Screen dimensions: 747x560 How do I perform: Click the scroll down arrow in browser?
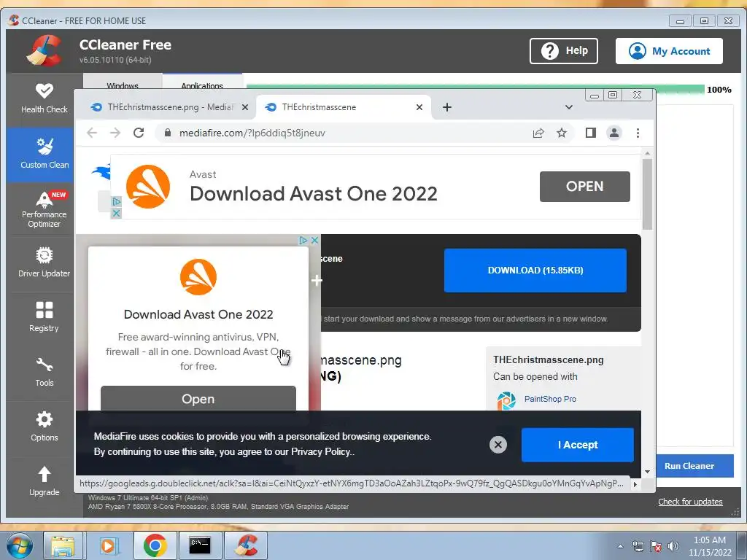(647, 472)
